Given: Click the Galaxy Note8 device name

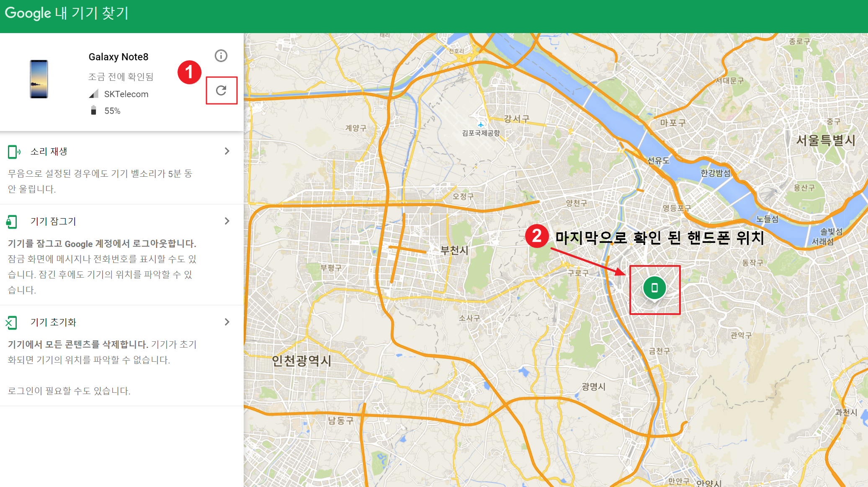Looking at the screenshot, I should (x=118, y=57).
